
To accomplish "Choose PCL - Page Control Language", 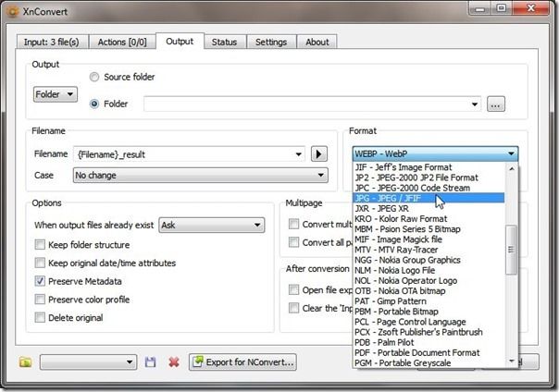I will click(429, 322).
